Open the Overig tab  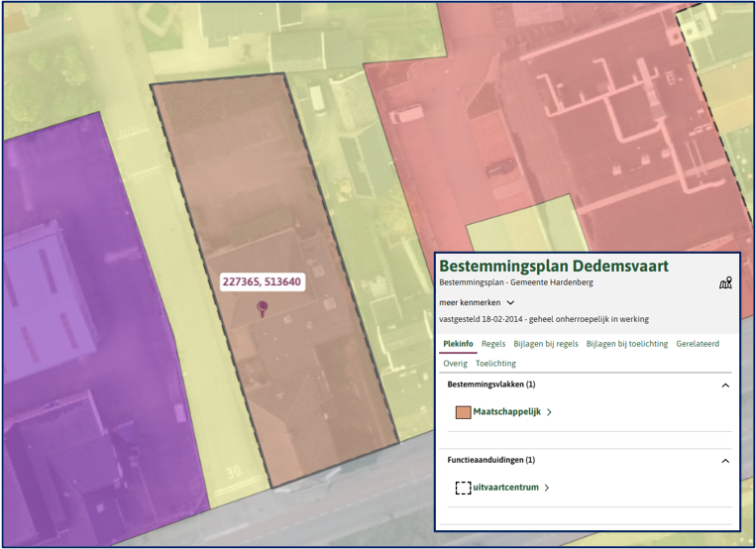coord(455,364)
